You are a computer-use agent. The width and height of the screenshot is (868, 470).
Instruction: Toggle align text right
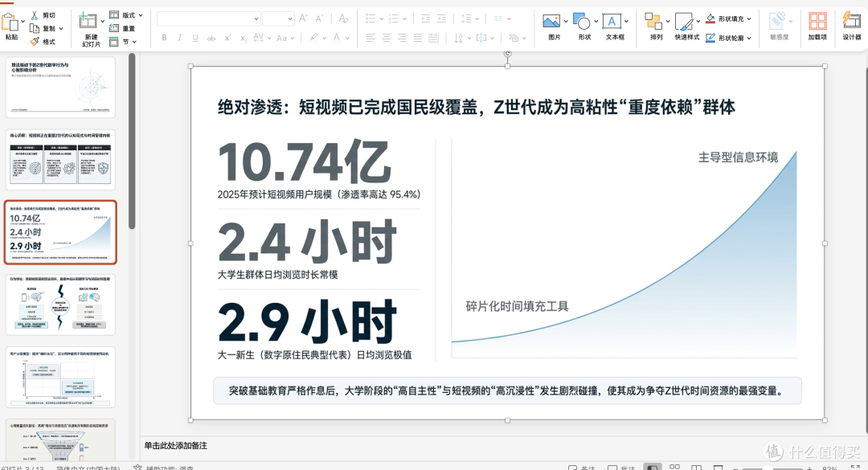click(x=402, y=38)
